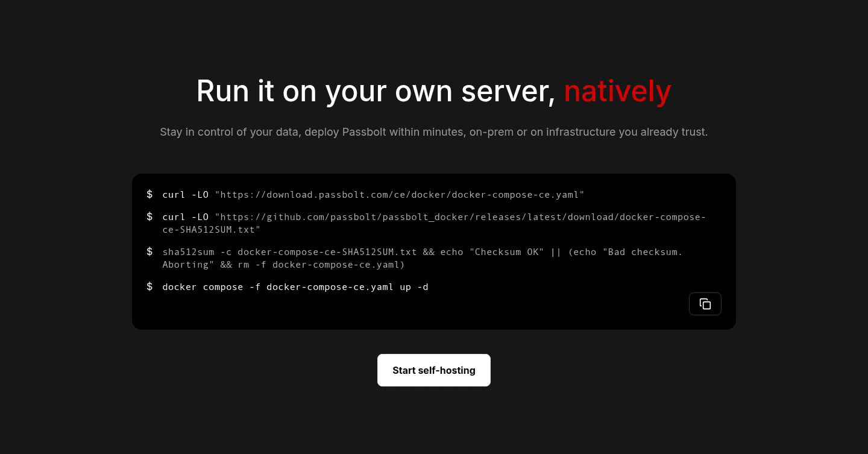Click the Stay in control of your data subtitle
The image size is (868, 454).
click(434, 132)
